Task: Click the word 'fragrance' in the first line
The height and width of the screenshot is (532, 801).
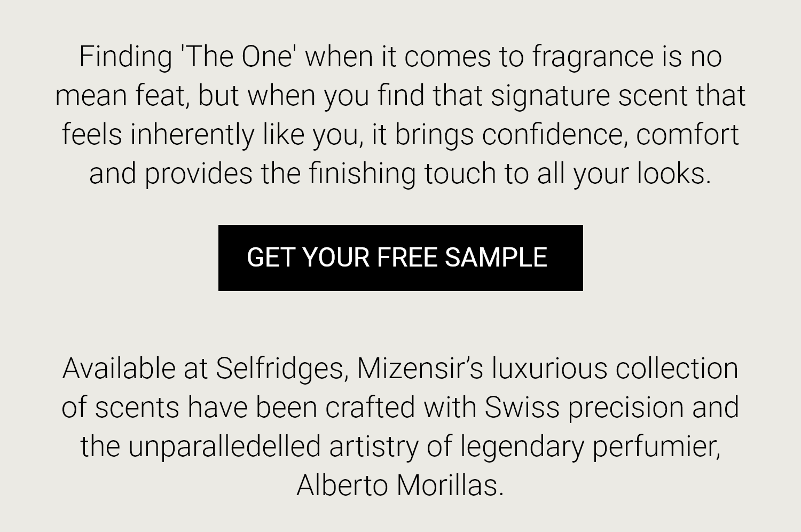Action: pyautogui.click(x=593, y=58)
